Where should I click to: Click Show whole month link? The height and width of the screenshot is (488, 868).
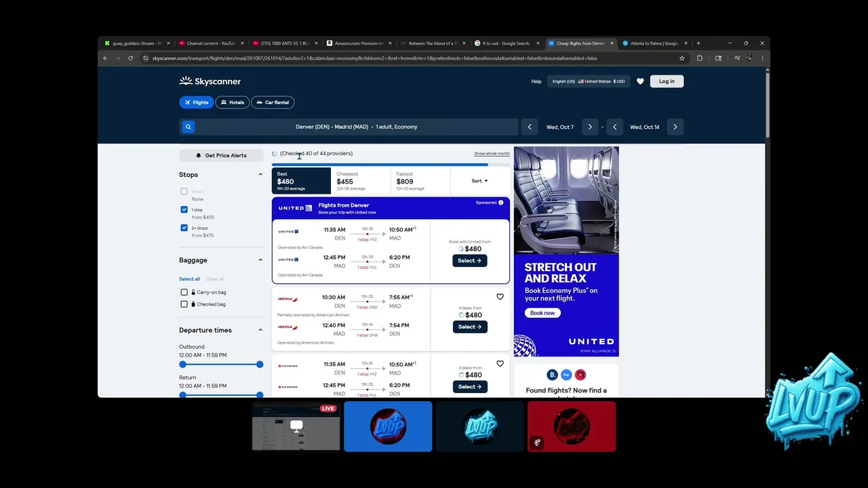tap(492, 154)
